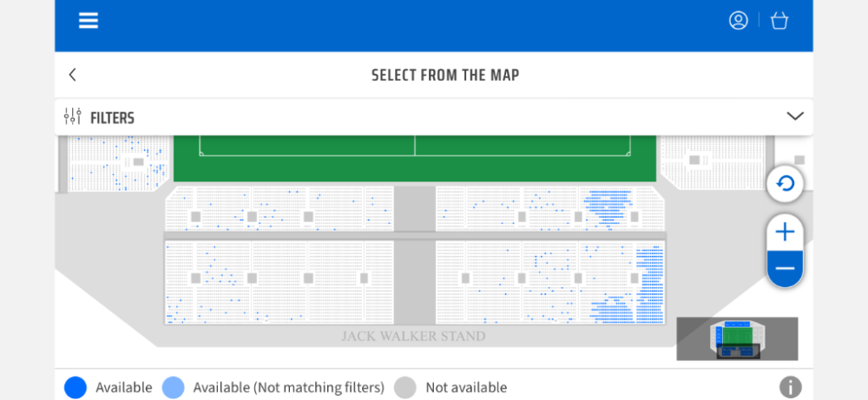Go back using the left chevron
The height and width of the screenshot is (400, 868).
click(72, 75)
